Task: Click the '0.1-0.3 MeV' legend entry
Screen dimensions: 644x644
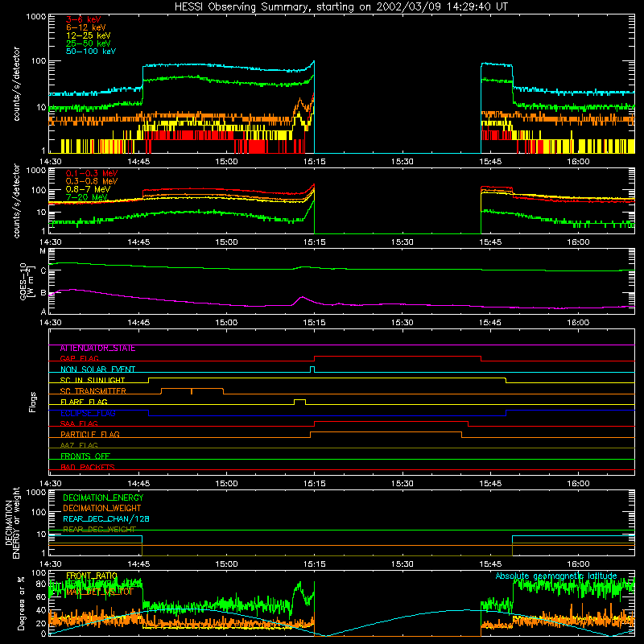Action: (x=92, y=173)
